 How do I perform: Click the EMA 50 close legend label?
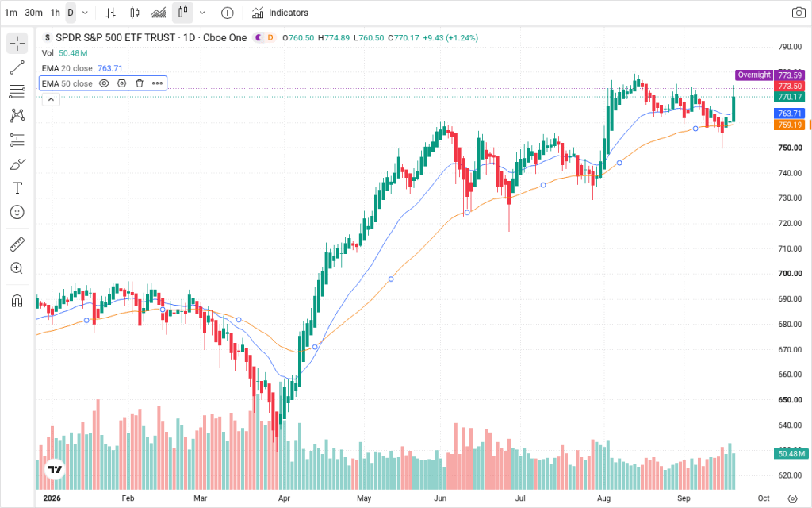[x=67, y=83]
